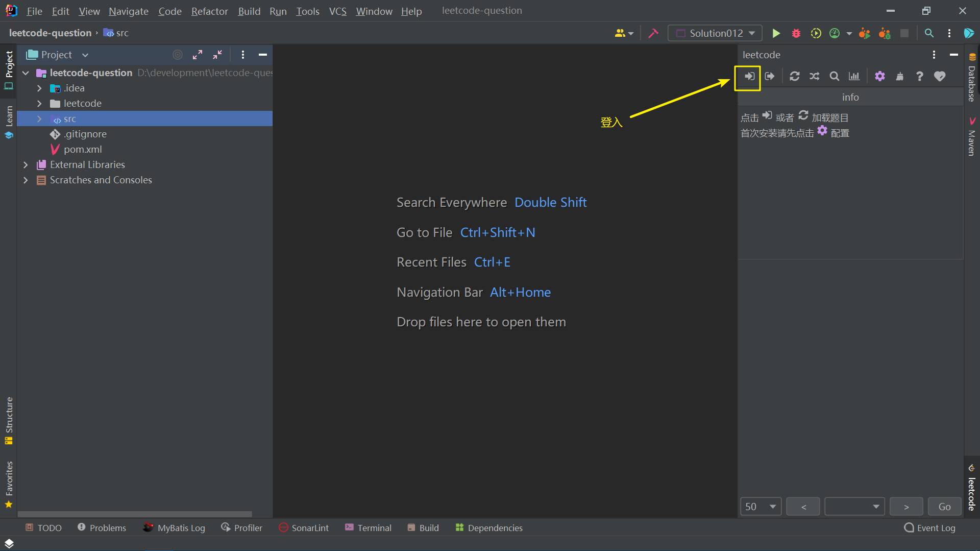Collapse all in the Project panel
The height and width of the screenshot is (551, 980).
click(217, 55)
